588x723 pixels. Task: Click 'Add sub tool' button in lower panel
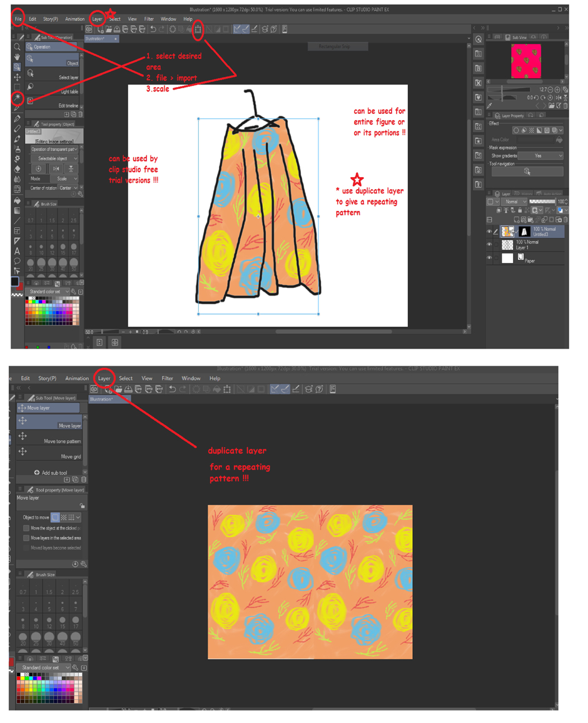pyautogui.click(x=50, y=473)
